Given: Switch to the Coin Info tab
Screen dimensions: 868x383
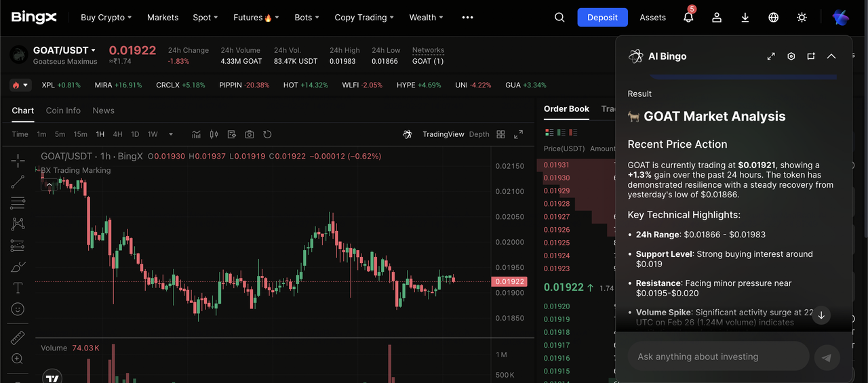Looking at the screenshot, I should [x=63, y=110].
